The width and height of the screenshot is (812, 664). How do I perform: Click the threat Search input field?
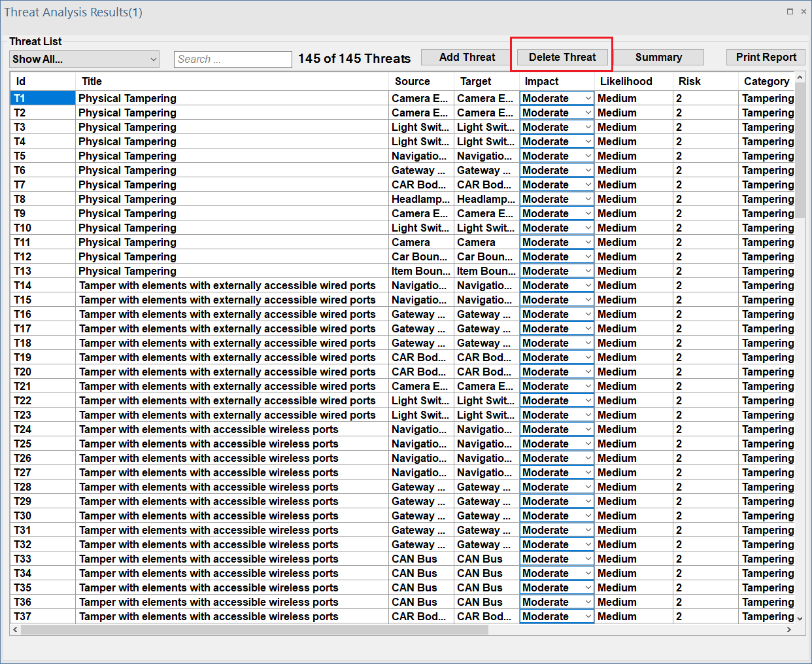tap(233, 60)
